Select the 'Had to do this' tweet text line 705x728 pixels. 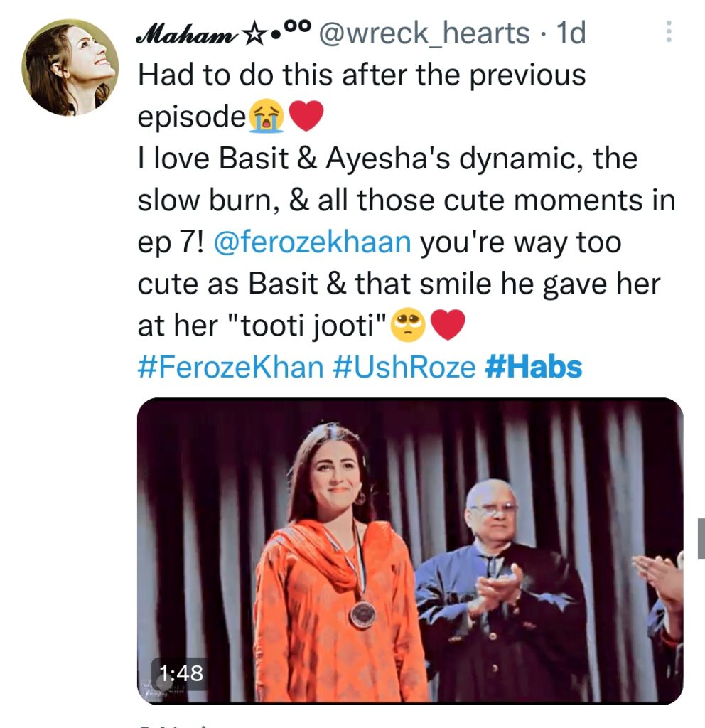[362, 75]
